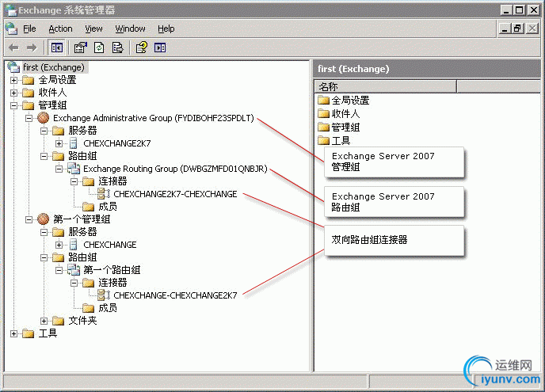Select 连接器 under 第一个路由组
545x392 pixels.
coord(112,283)
